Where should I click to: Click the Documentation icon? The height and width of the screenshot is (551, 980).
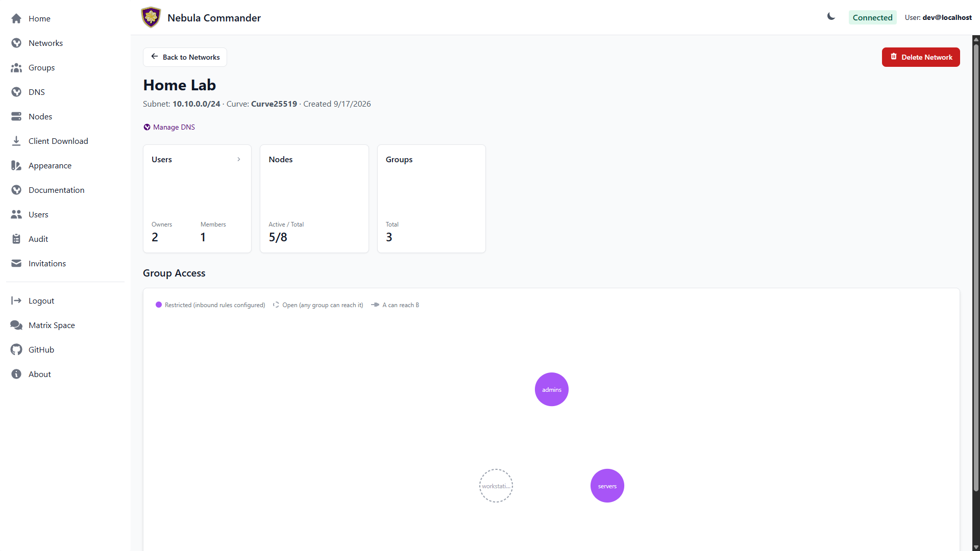pyautogui.click(x=16, y=190)
